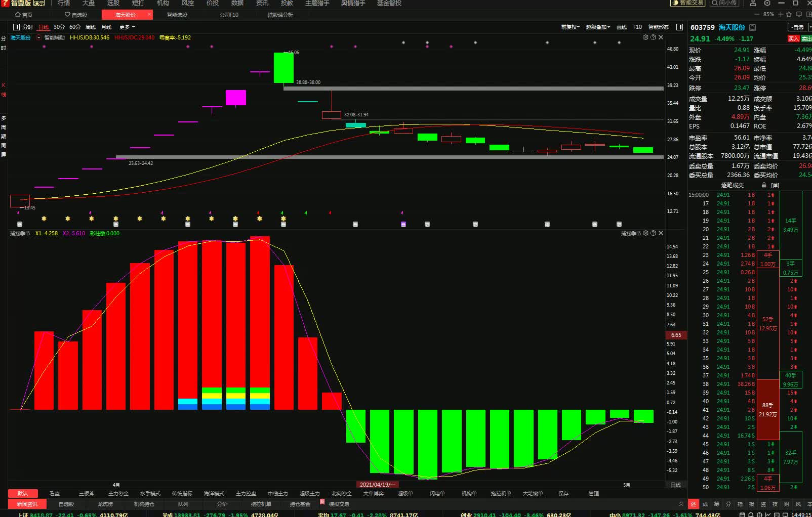Open the settings icon in title bar
Image resolution: width=812 pixels, height=517 pixels.
[767, 3]
